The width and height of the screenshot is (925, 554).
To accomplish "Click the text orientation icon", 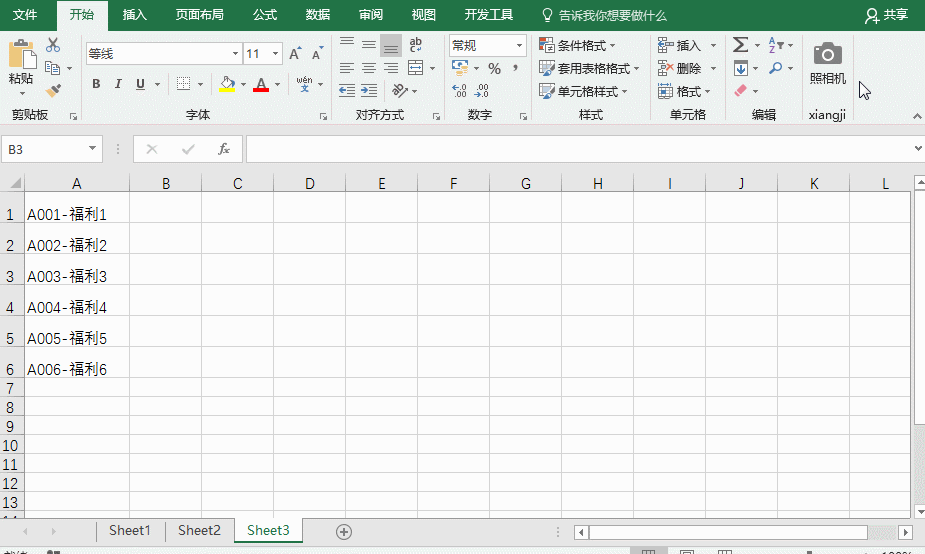I will pyautogui.click(x=399, y=90).
